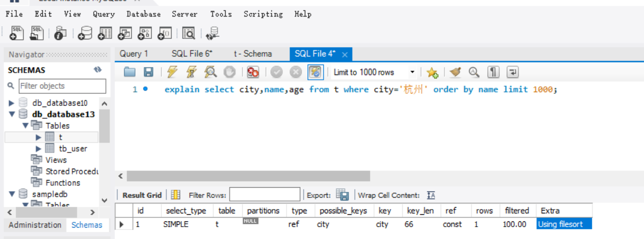Open SQL script file icon in main toolbar
644x239 pixels.
[36, 32]
